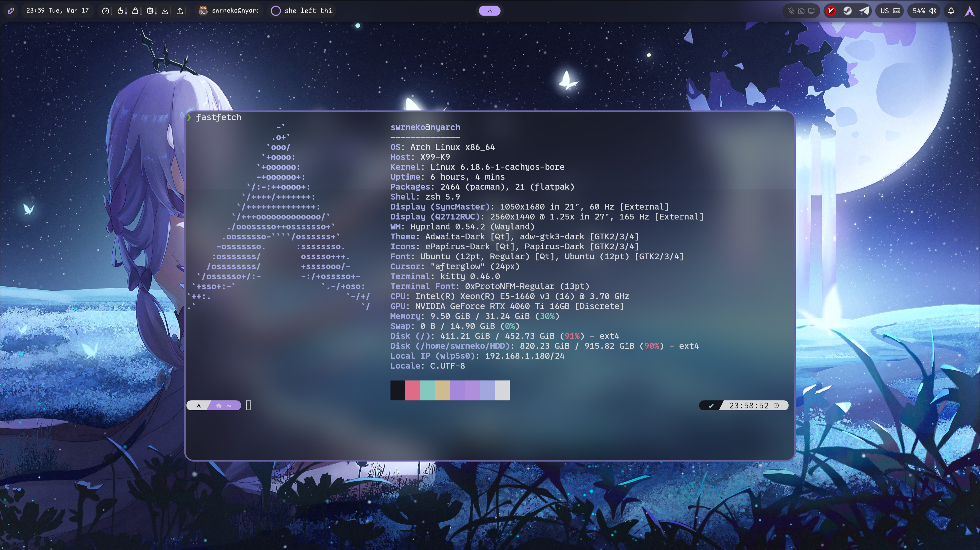The height and width of the screenshot is (550, 980).
Task: Click the Packages 2464 (pacman) line
Action: click(x=482, y=187)
